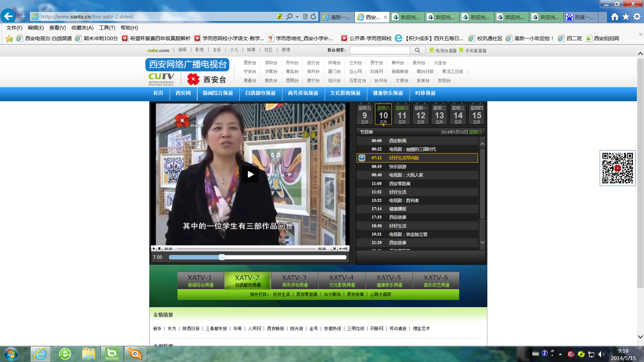This screenshot has height=362, width=644.
Task: Select the XATV-3 商务资讯频道 channel
Action: click(295, 281)
